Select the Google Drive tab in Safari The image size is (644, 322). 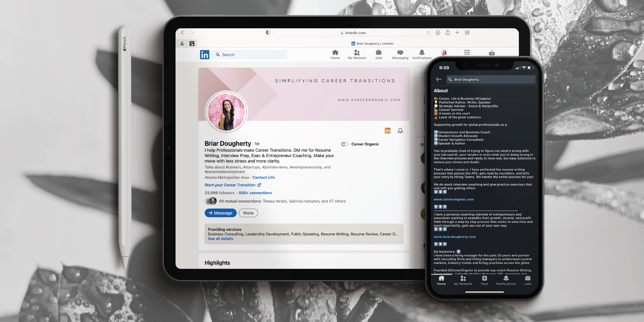pos(182,43)
